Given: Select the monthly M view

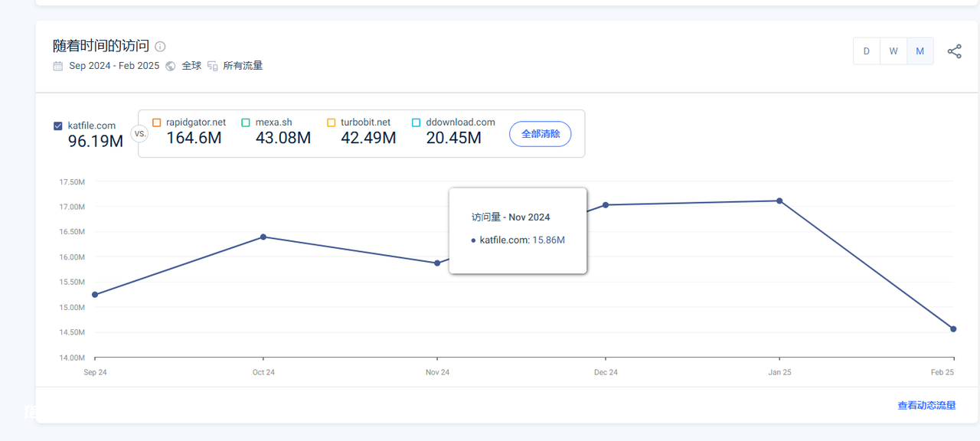Looking at the screenshot, I should pyautogui.click(x=920, y=51).
